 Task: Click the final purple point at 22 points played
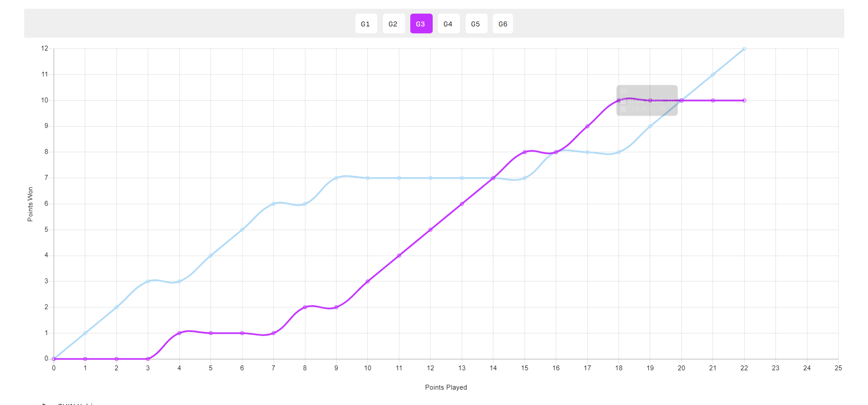click(x=744, y=101)
